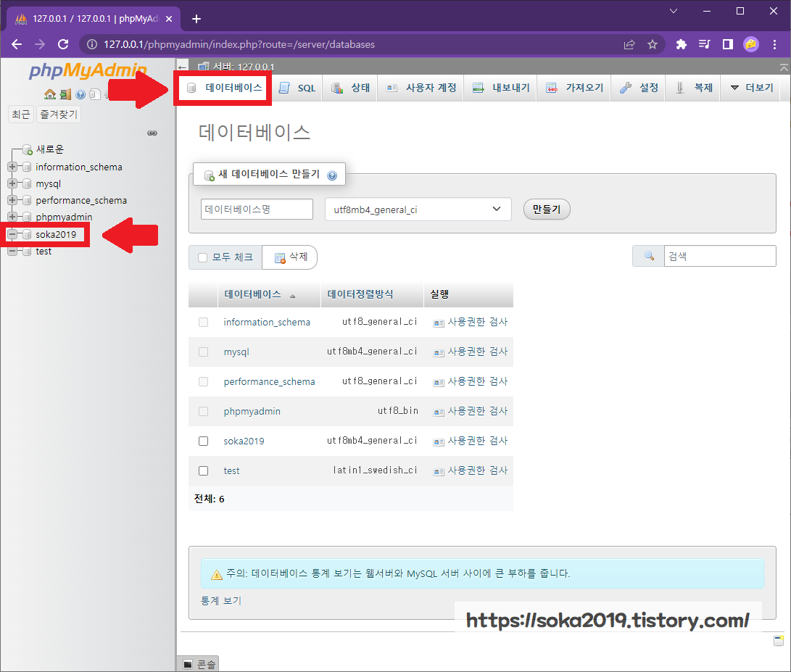The height and width of the screenshot is (672, 791).
Task: Click the navigation panel link icon
Action: coord(152,133)
